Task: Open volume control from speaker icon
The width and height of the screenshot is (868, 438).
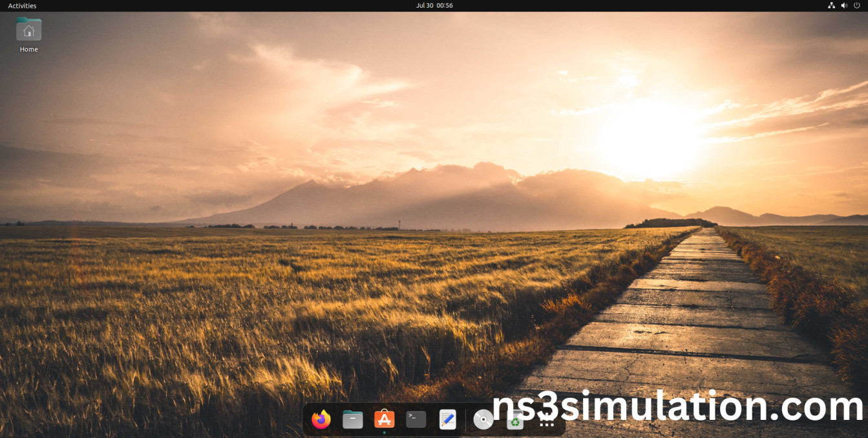Action: point(844,5)
